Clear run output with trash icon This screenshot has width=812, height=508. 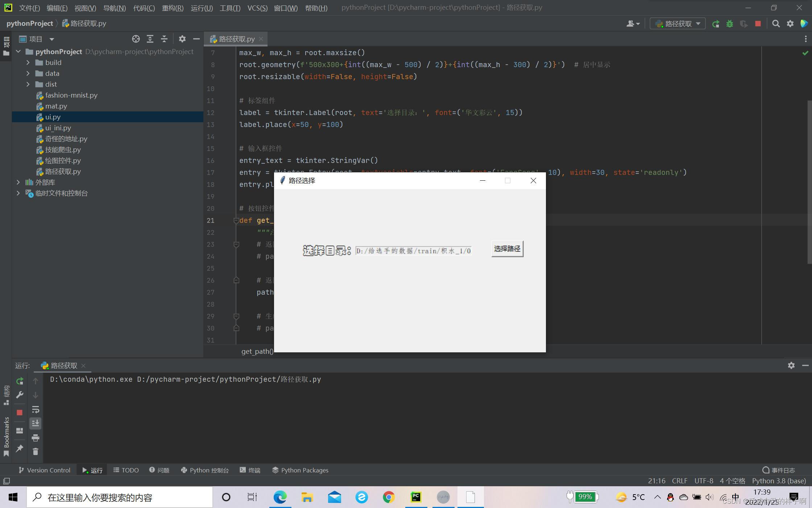(x=35, y=452)
